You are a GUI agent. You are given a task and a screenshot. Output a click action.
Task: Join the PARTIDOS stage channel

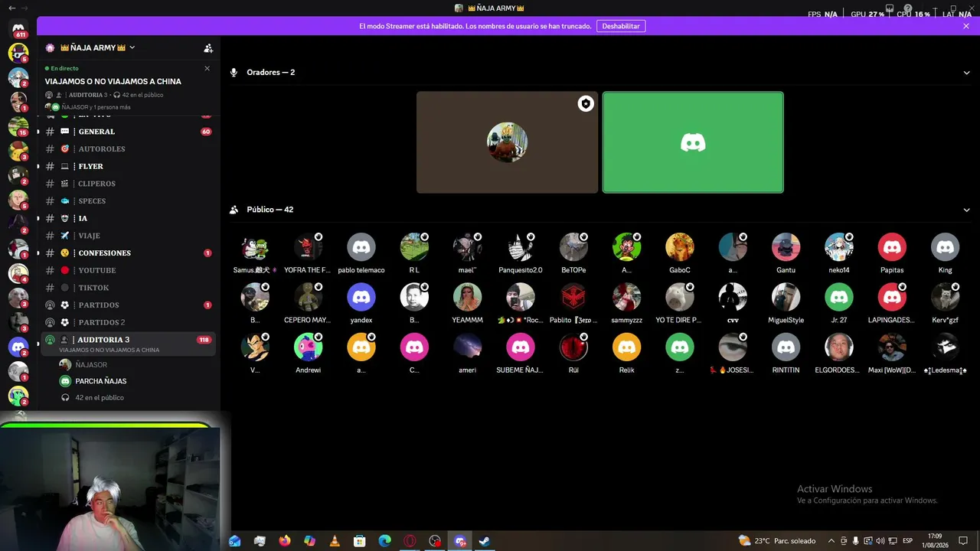pos(128,305)
